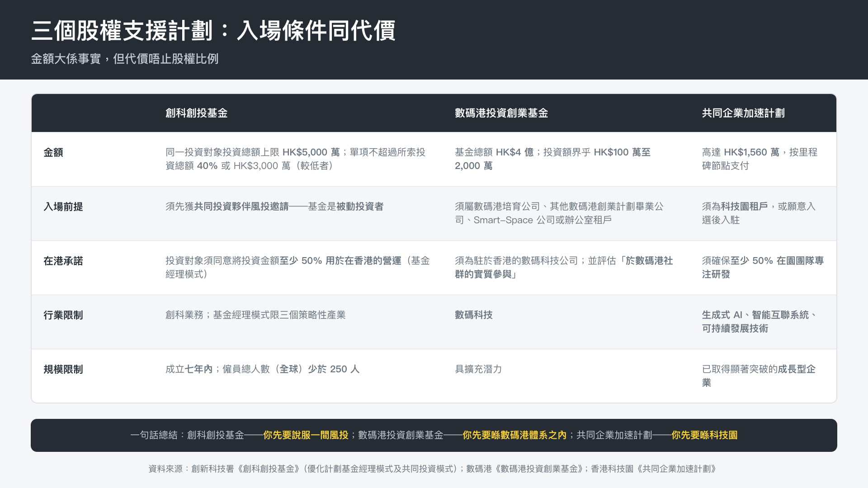Image resolution: width=868 pixels, height=488 pixels.
Task: Click the row label 行業限制
Action: click(x=63, y=315)
